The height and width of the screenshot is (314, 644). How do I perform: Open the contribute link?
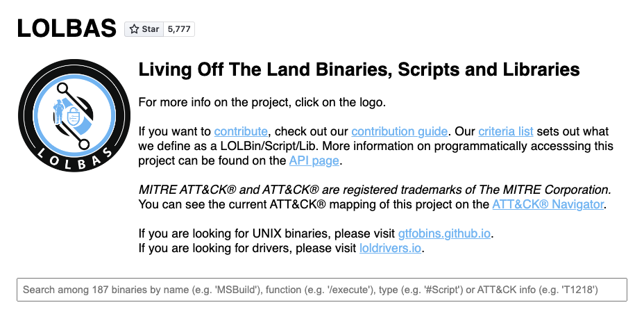[x=241, y=131]
